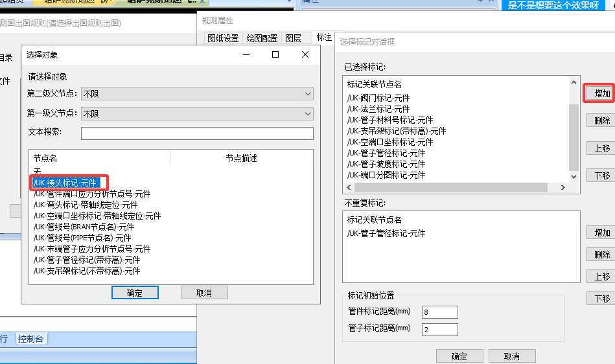Viewport: 615px width, 364px height.
Task: Choose /UK-管线号(PIPE节点名)-元件 from list
Action: (x=84, y=238)
